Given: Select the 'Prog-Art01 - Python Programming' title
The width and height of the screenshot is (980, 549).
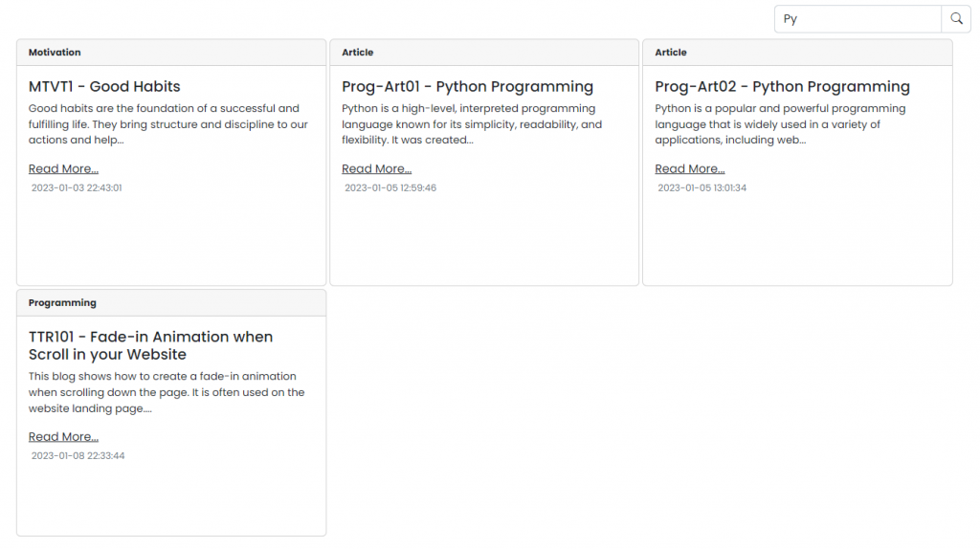Looking at the screenshot, I should click(467, 86).
